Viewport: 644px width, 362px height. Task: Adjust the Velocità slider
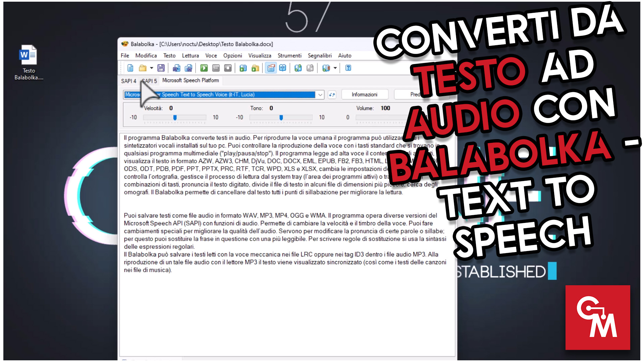(175, 117)
